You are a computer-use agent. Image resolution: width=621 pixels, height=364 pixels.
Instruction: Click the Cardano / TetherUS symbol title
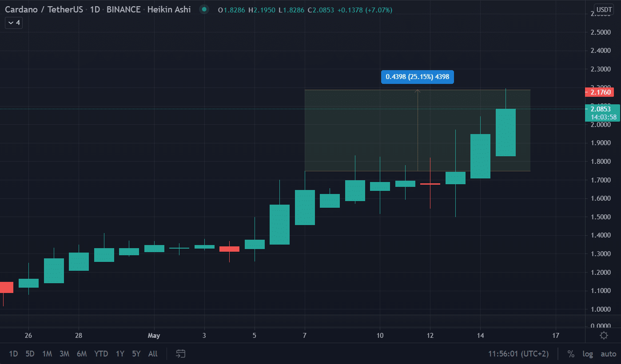pyautogui.click(x=44, y=9)
